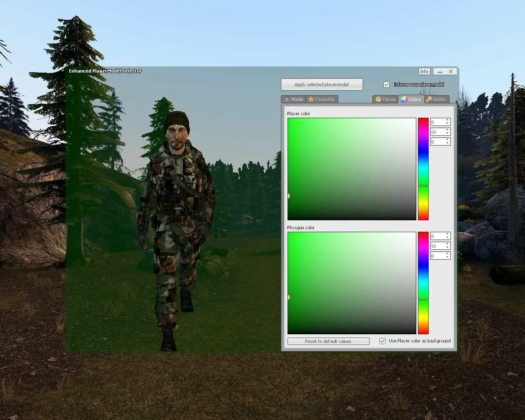Switch to the Model tab

point(293,99)
